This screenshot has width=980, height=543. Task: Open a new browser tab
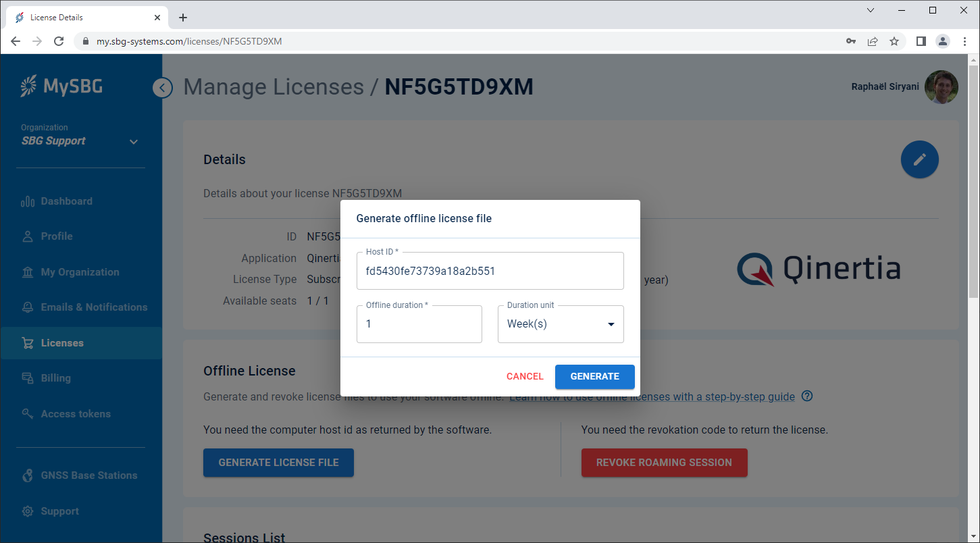click(183, 18)
